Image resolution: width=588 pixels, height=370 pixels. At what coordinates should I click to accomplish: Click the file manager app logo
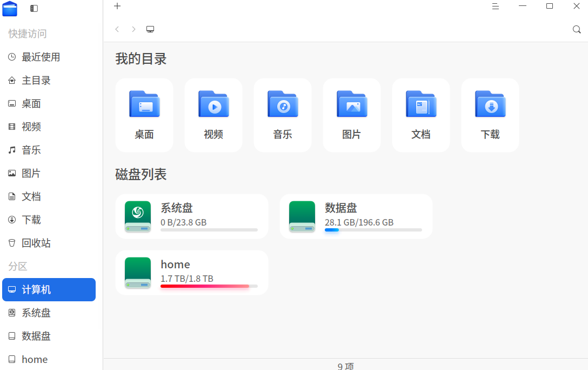[10, 9]
